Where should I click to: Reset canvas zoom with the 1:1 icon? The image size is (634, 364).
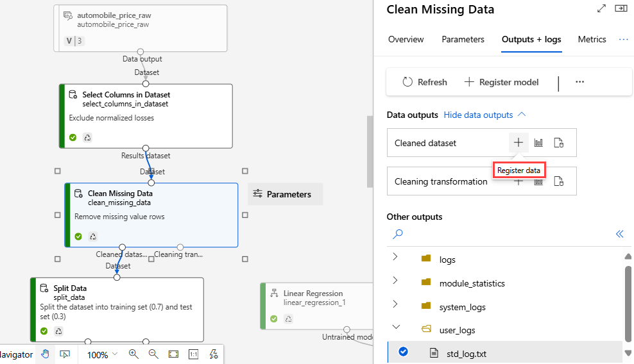(194, 354)
